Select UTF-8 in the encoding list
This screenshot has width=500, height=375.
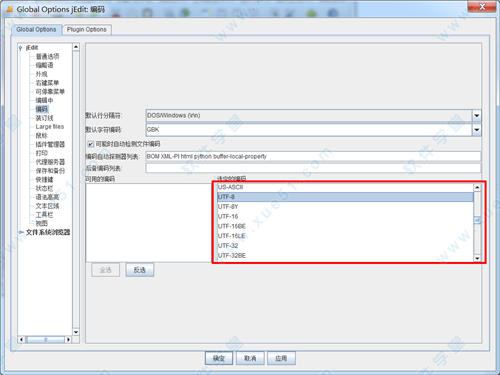[345, 197]
